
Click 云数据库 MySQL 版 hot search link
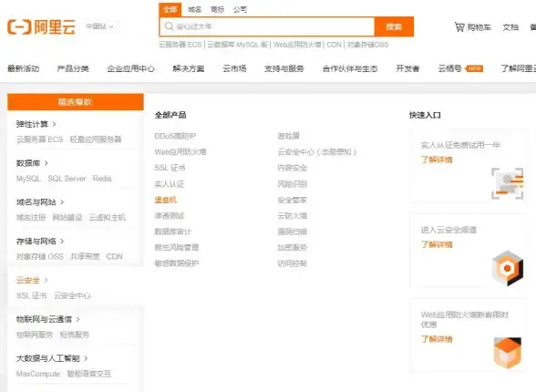coord(237,45)
